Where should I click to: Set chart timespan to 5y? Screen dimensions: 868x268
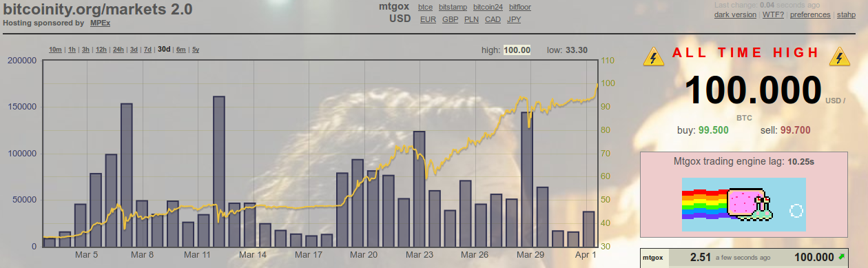[x=196, y=50]
